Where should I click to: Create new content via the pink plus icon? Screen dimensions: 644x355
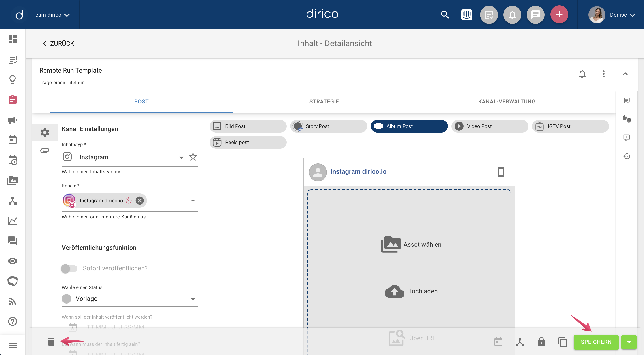coord(559,15)
